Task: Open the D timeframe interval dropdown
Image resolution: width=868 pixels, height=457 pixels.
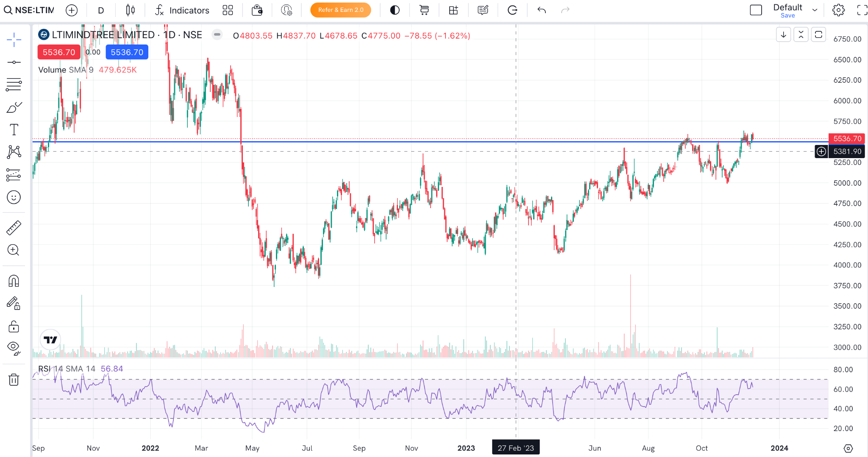Action: (101, 10)
